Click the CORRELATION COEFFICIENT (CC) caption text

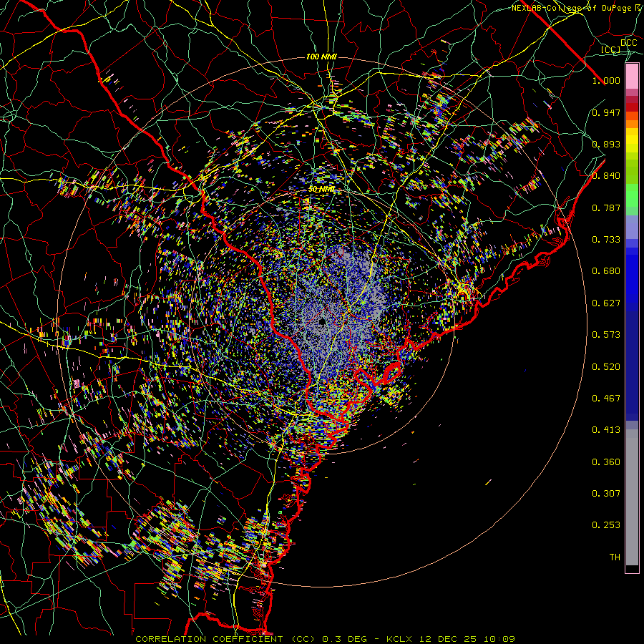pyautogui.click(x=226, y=639)
